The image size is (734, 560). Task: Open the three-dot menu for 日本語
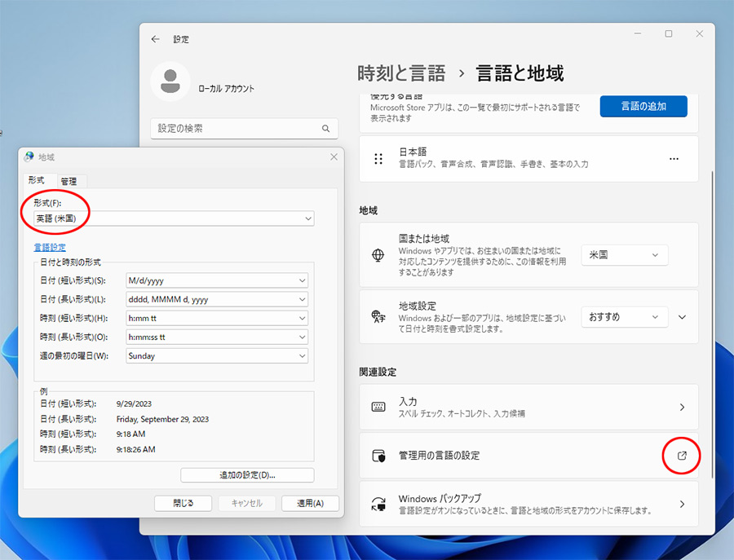point(674,159)
